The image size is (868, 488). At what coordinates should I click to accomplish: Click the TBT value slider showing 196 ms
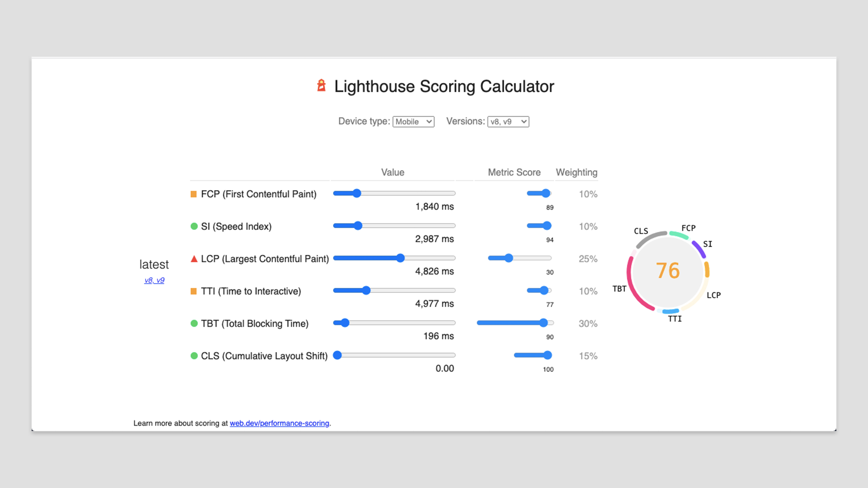pyautogui.click(x=345, y=323)
